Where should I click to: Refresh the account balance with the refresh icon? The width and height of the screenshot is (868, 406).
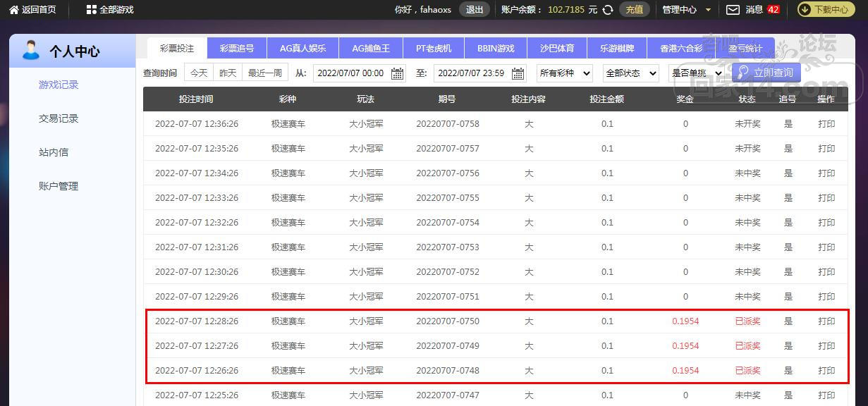coord(608,10)
